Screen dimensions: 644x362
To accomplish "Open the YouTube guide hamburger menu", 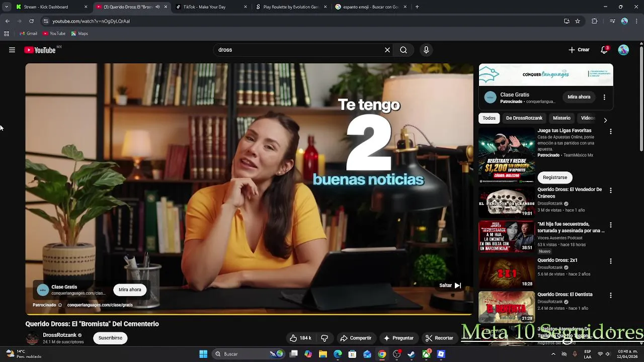I will (x=12, y=50).
